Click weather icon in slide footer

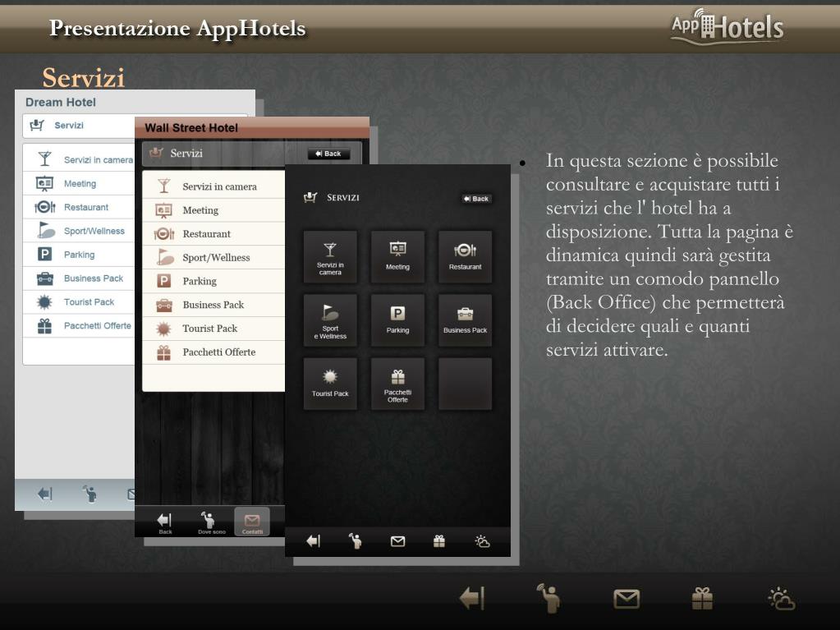click(x=782, y=599)
